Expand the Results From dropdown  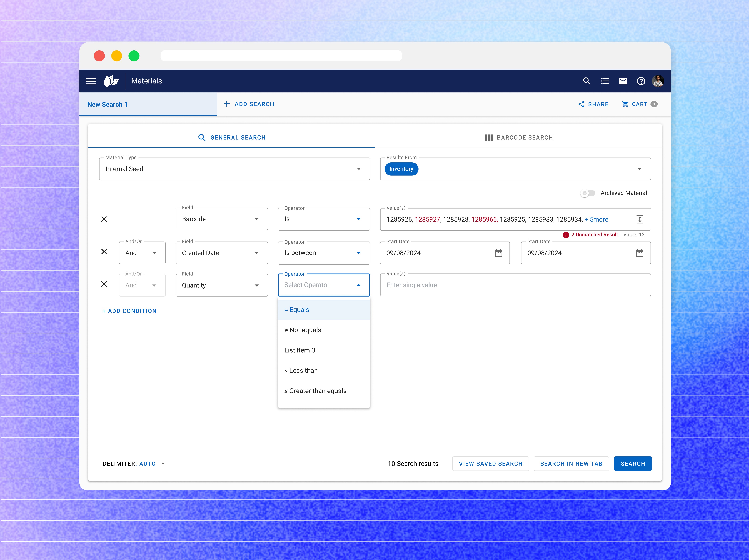639,169
